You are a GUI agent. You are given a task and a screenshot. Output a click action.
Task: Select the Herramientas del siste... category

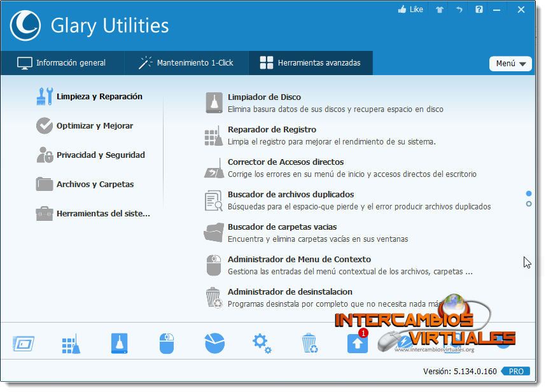(104, 213)
